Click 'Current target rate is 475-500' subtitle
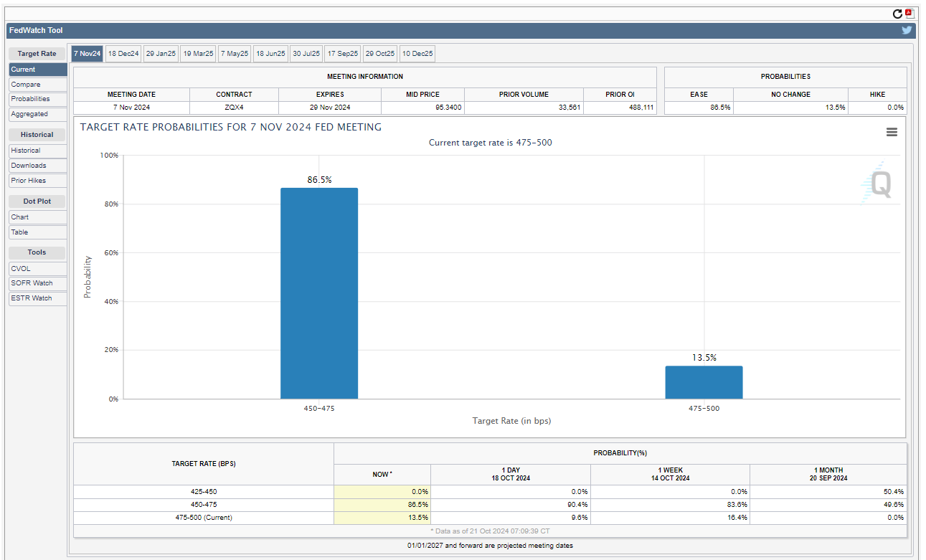The height and width of the screenshot is (560, 926). pyautogui.click(x=490, y=143)
